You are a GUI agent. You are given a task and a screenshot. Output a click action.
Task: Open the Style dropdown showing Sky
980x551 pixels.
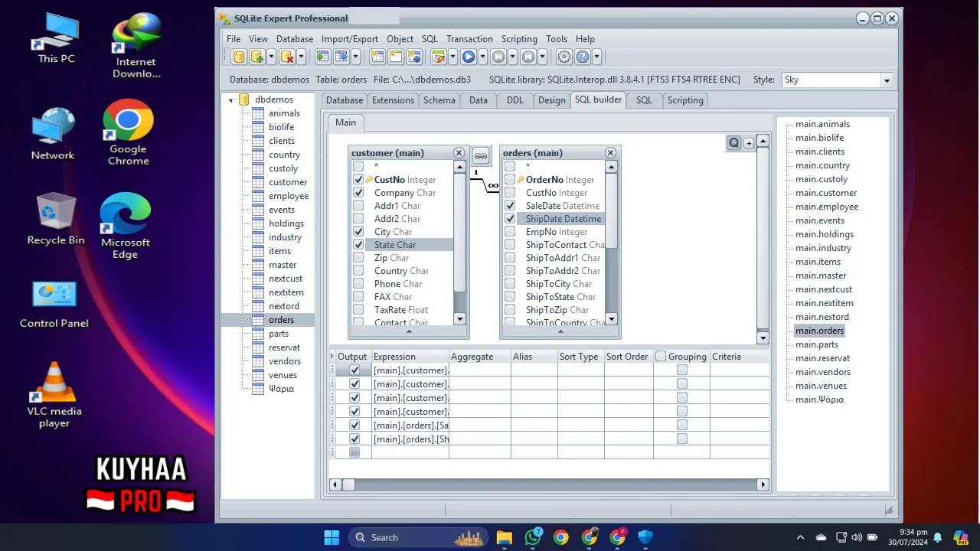click(x=887, y=80)
